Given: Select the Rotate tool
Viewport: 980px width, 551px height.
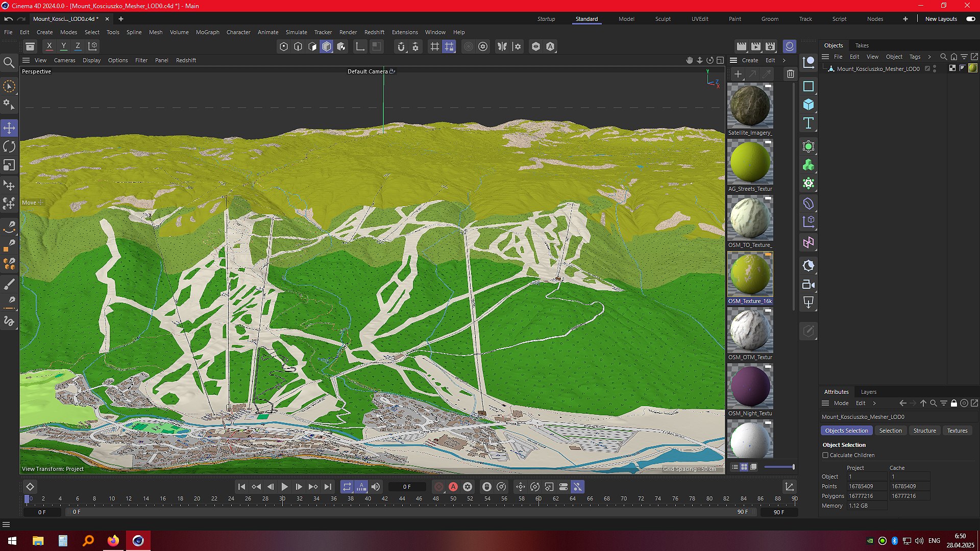Looking at the screenshot, I should (x=9, y=147).
